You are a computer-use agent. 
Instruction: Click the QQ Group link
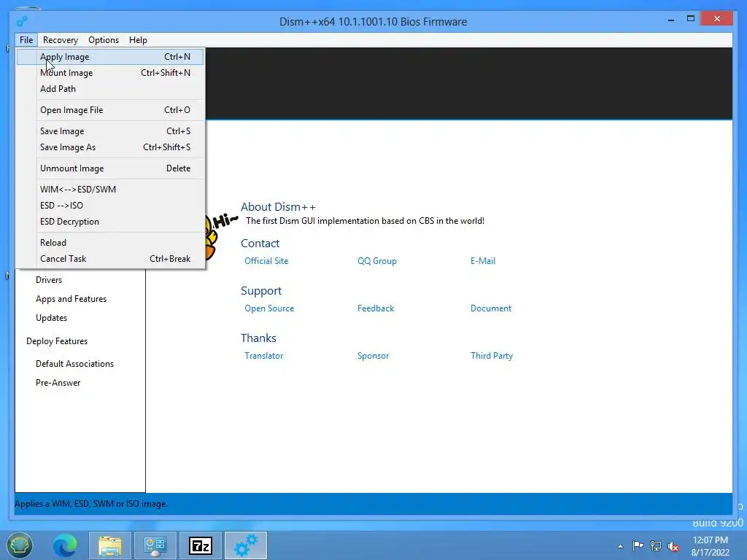coord(377,261)
